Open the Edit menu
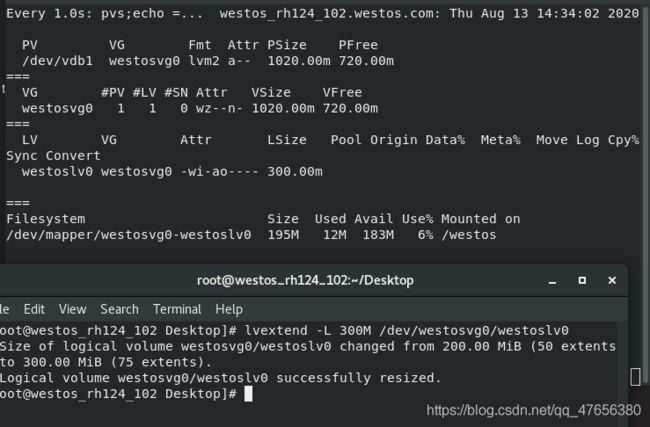The height and width of the screenshot is (427, 650). pos(34,309)
